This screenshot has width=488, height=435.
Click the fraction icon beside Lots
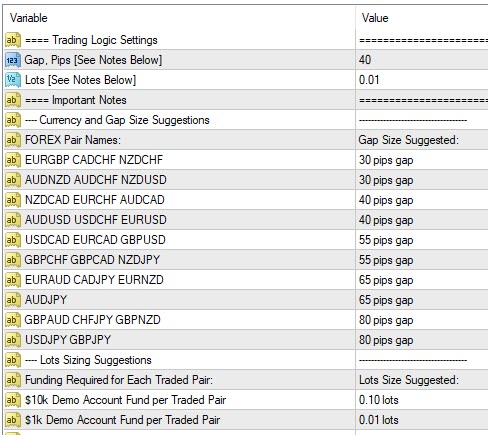(13, 80)
